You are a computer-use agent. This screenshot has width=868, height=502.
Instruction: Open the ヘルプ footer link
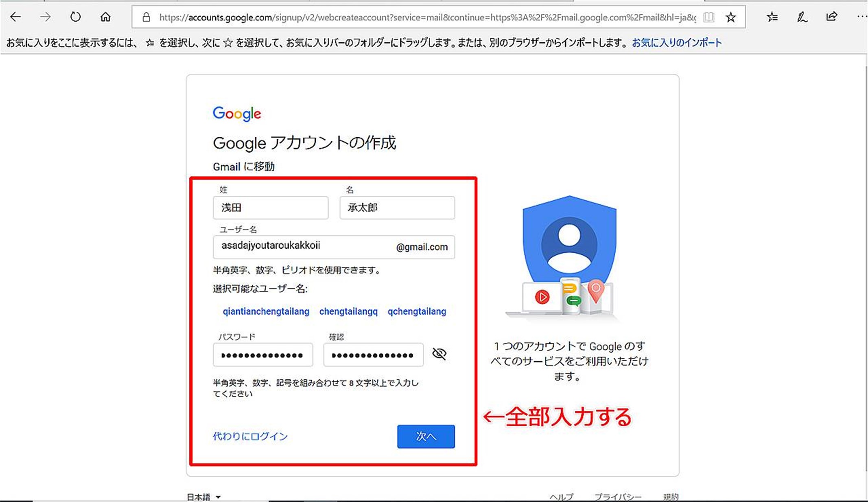pos(562,497)
